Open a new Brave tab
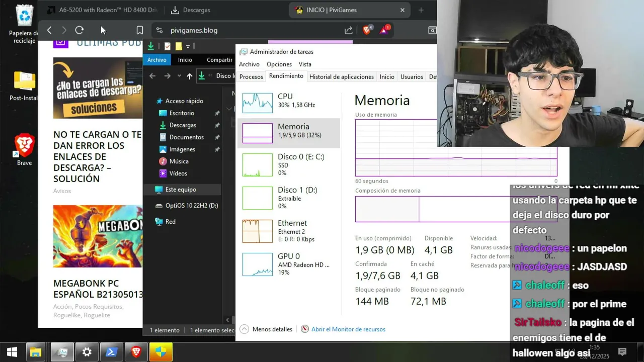Image resolution: width=644 pixels, height=362 pixels. point(421,10)
